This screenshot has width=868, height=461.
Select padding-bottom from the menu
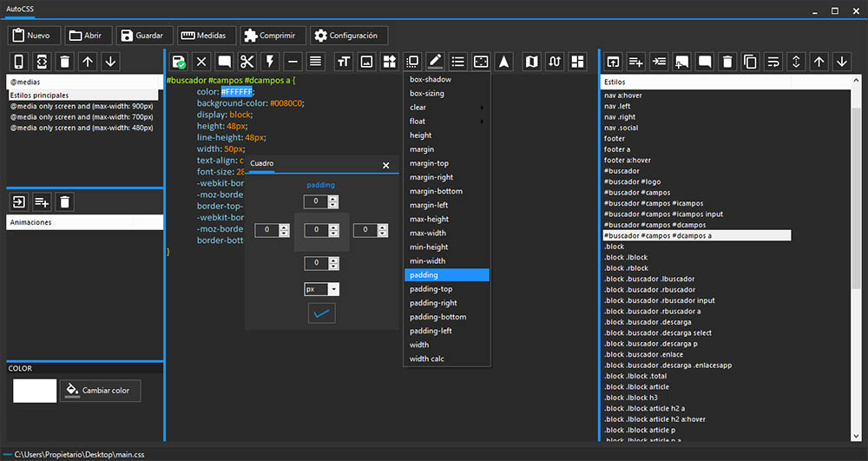point(447,317)
